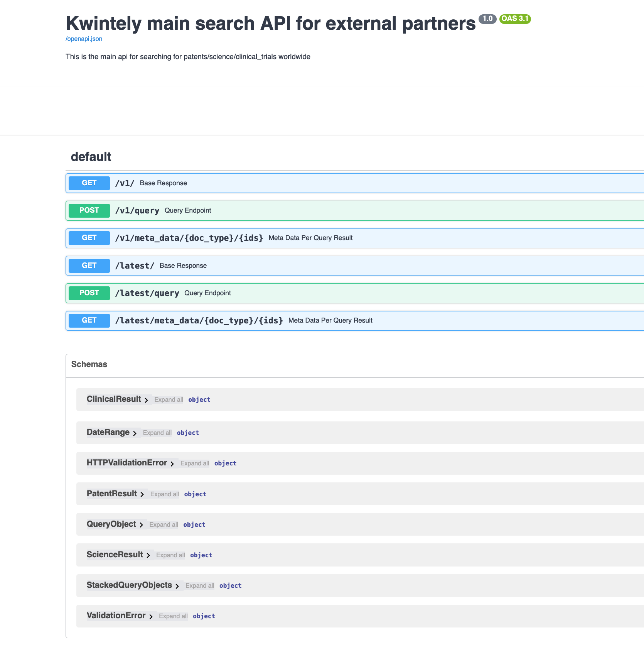Click the /latest/query path text

[x=147, y=293]
